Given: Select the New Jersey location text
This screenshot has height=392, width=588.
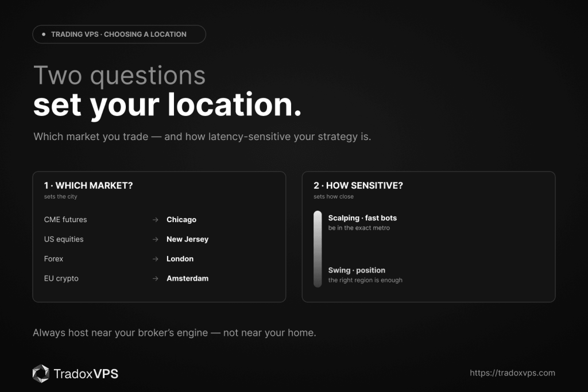Looking at the screenshot, I should (x=188, y=239).
